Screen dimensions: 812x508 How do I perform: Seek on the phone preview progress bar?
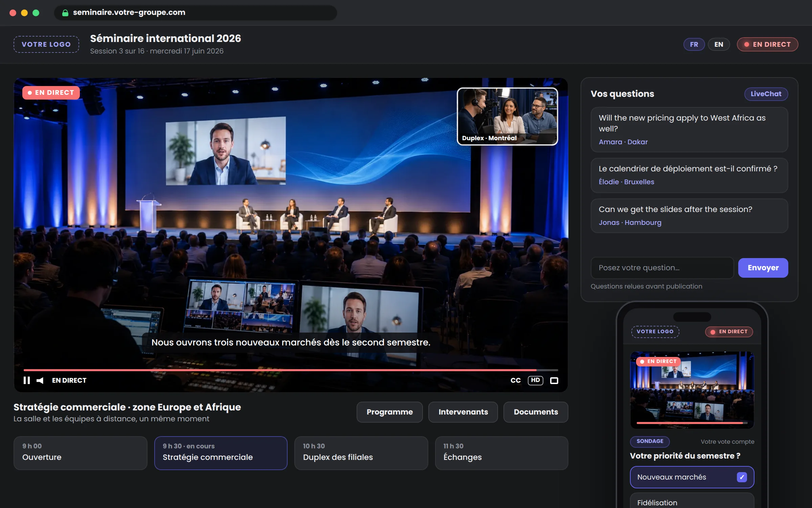click(692, 423)
